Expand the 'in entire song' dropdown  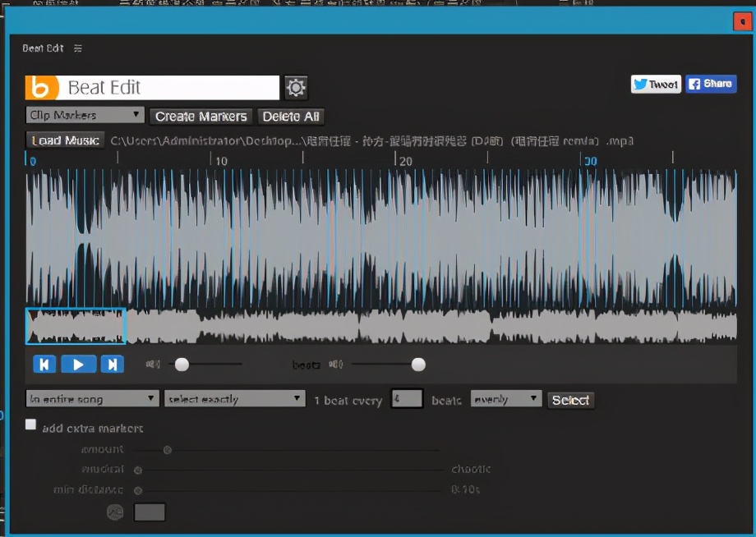coord(92,399)
